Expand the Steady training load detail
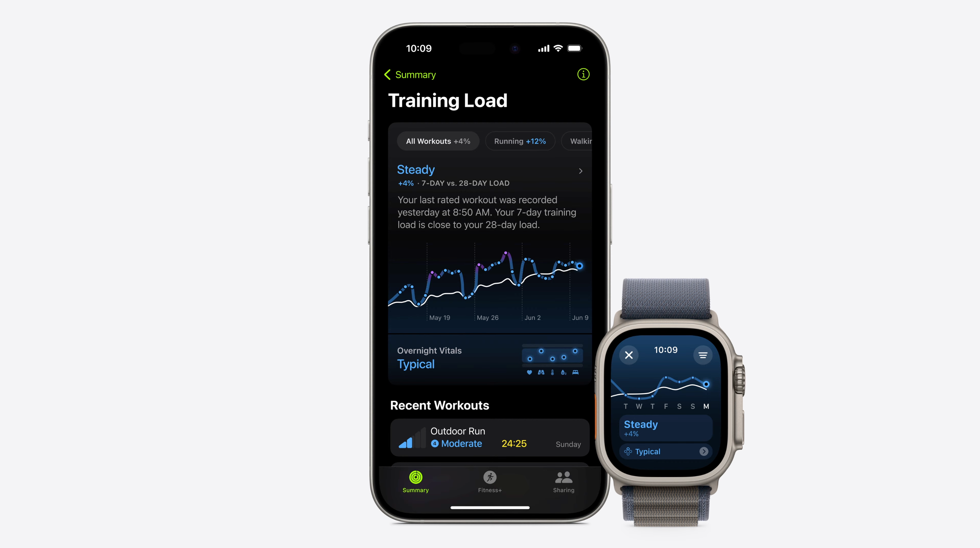The image size is (980, 548). pyautogui.click(x=580, y=170)
